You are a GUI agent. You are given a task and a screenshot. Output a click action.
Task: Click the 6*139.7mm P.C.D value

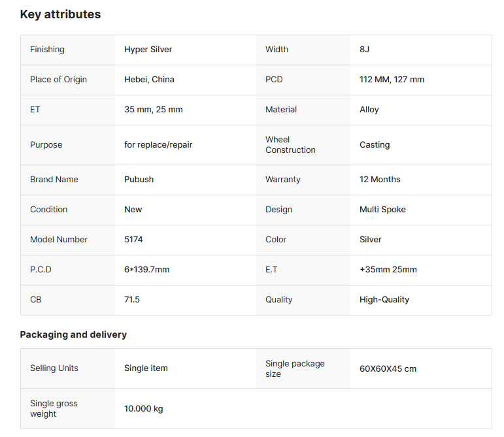pyautogui.click(x=146, y=270)
